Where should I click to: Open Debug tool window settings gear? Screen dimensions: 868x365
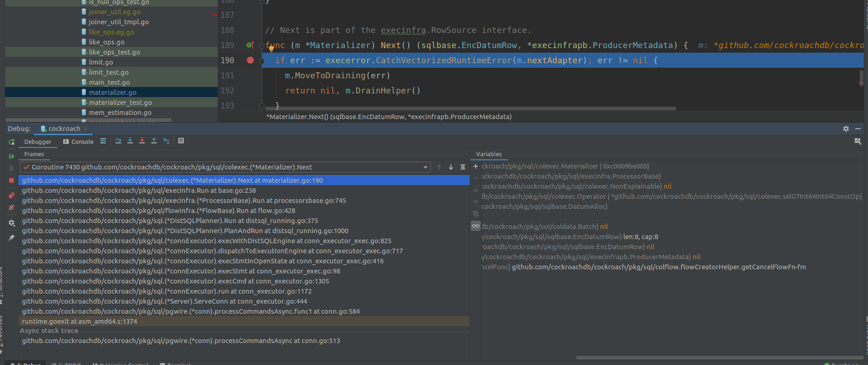(x=846, y=129)
